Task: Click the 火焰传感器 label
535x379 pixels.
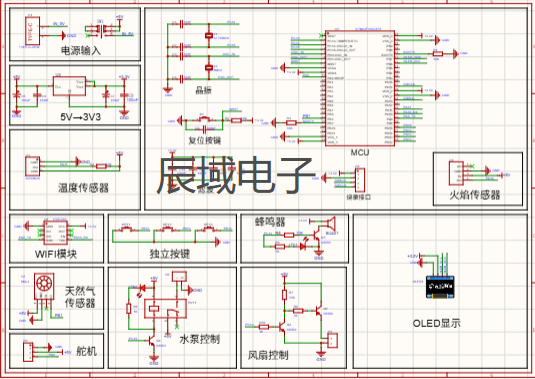Action: tap(475, 195)
